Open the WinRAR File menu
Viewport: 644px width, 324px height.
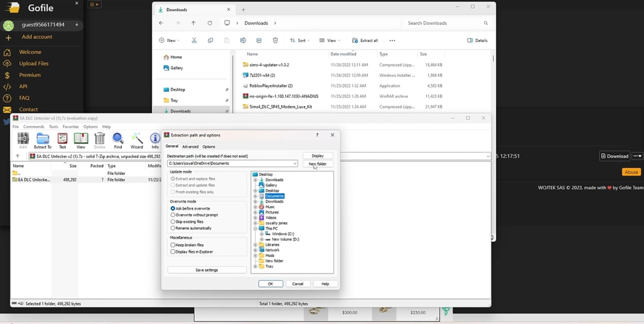(16, 126)
